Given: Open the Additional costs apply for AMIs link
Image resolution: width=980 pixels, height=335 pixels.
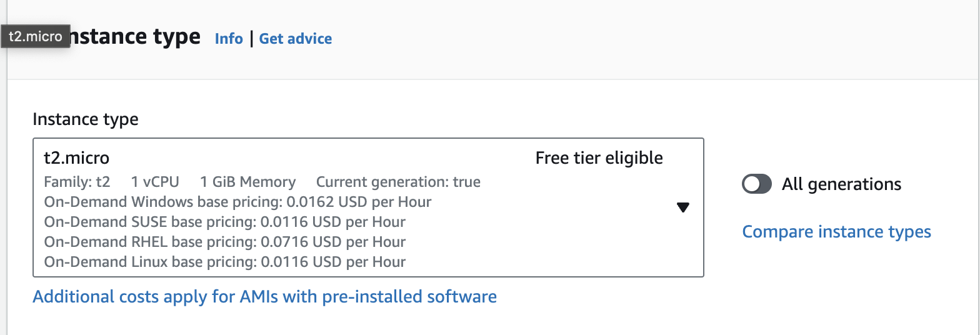Looking at the screenshot, I should coord(264,296).
